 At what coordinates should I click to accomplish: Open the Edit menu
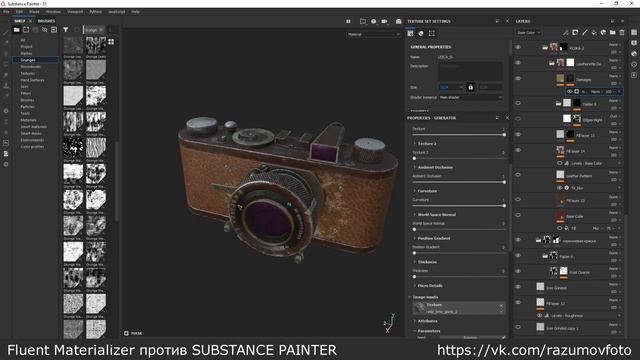tap(19, 12)
